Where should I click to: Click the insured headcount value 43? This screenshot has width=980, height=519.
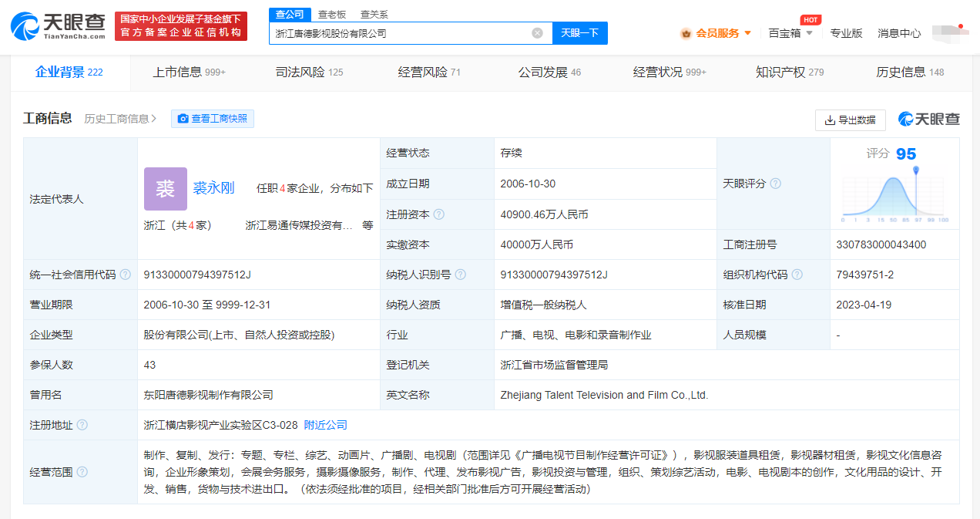coord(149,365)
